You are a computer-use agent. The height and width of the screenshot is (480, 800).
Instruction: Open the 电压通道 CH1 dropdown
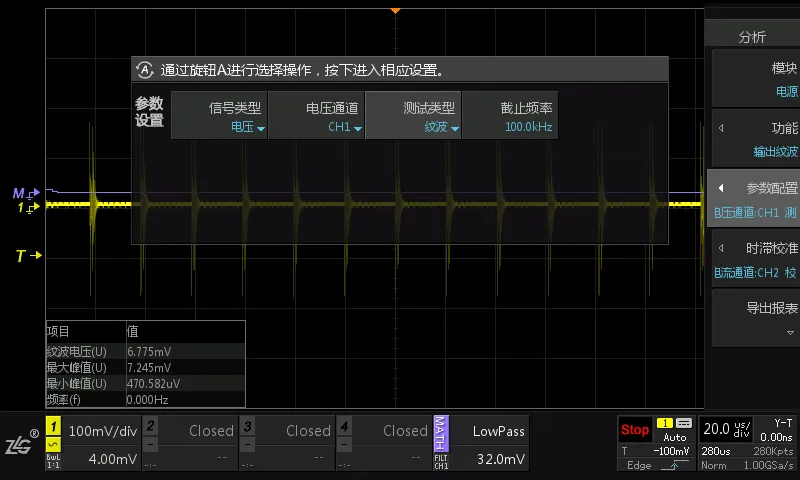click(316, 115)
